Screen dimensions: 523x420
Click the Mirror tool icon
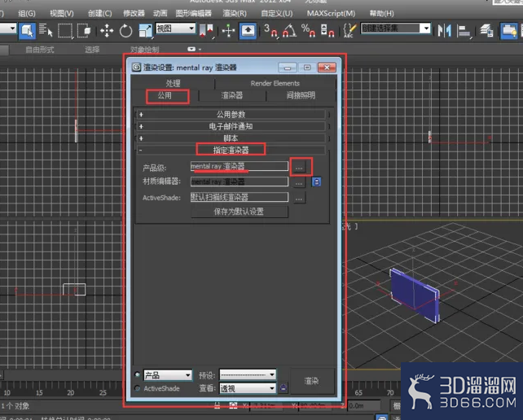(x=444, y=31)
